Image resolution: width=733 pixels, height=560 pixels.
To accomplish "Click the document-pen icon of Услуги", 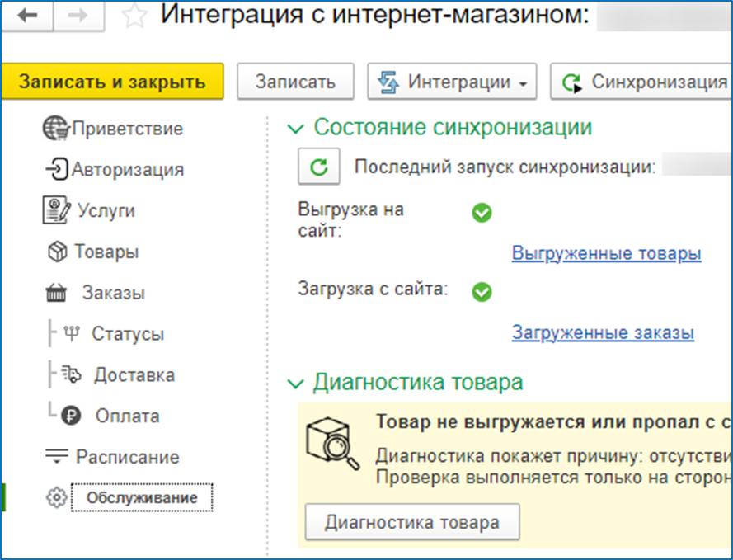I will pos(57,209).
